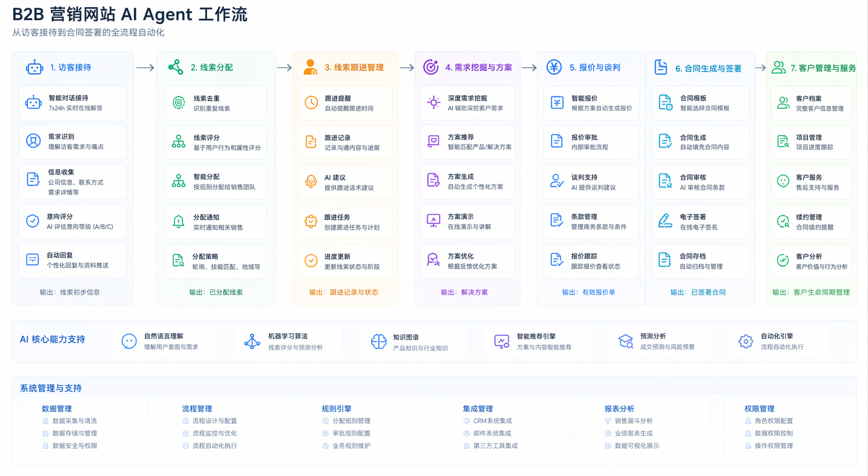Click the headset icon in AI 建议 card
The image size is (868, 476).
311,181
